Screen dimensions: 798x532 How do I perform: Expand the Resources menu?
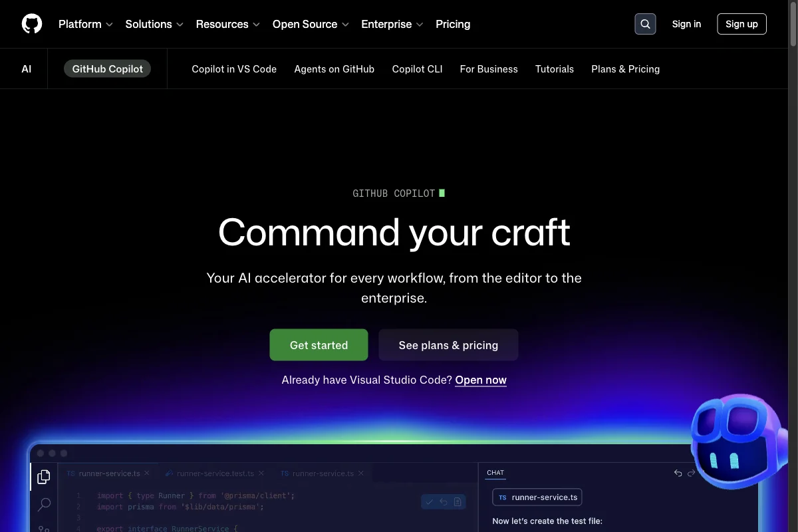(x=228, y=24)
